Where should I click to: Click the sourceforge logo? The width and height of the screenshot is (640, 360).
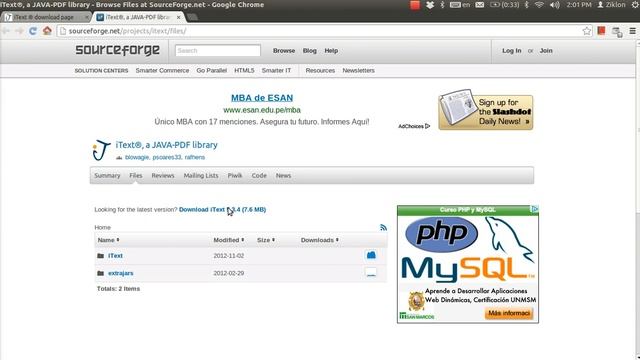[x=118, y=50]
